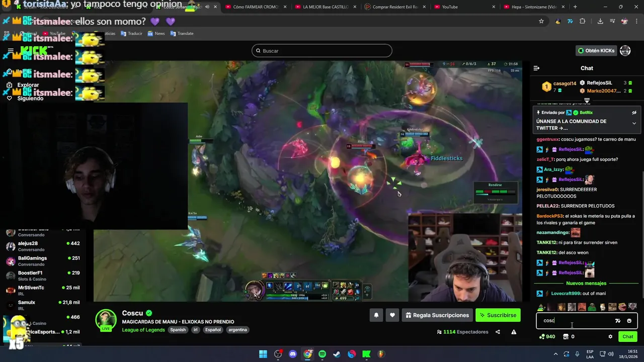The image size is (644, 362).
Task: Expand the pinned BotRix message chevron
Action: tap(634, 124)
